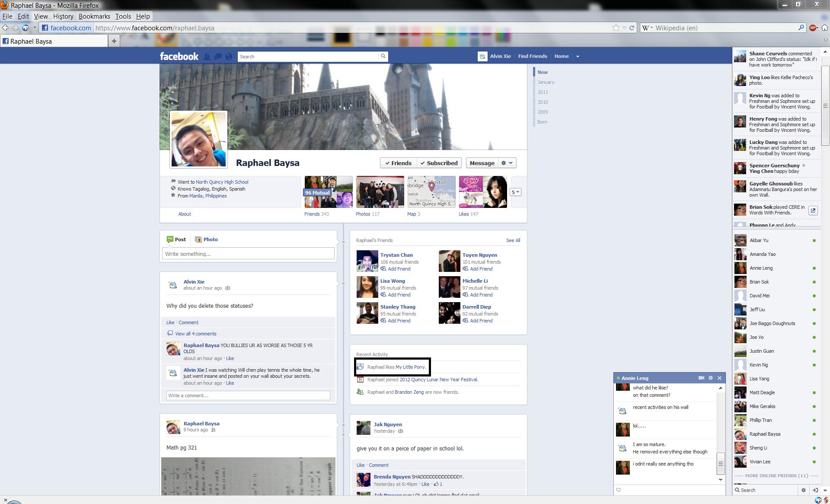Click the Facebook logo
Screen dimensions: 830x504
179,56
